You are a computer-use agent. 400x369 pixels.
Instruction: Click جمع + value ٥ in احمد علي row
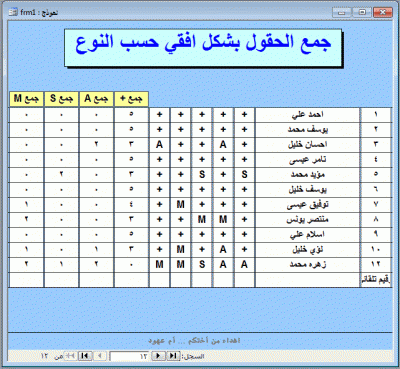[x=131, y=115]
